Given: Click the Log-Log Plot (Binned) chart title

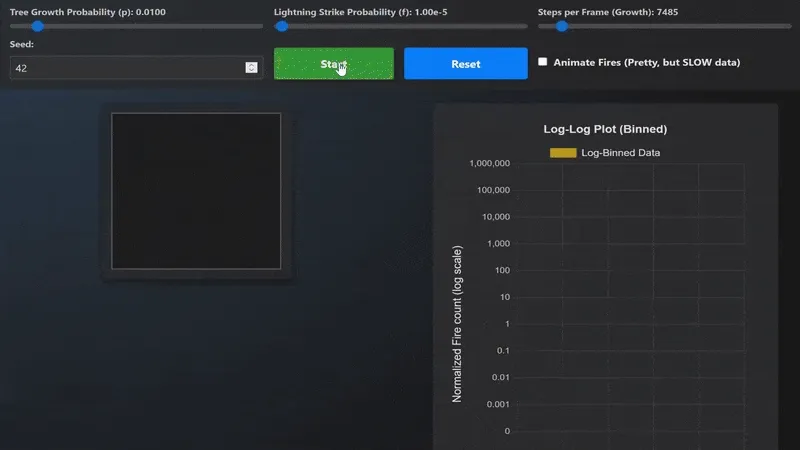Looking at the screenshot, I should tap(604, 129).
